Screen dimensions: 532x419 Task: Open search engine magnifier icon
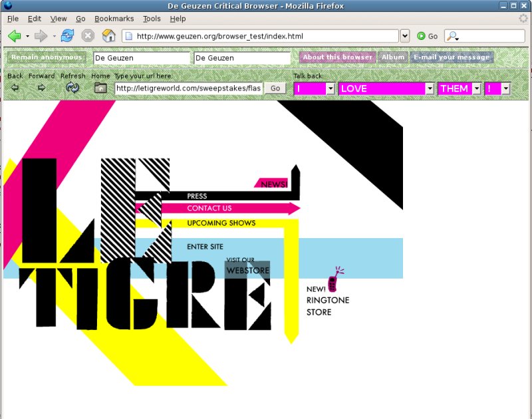pyautogui.click(x=452, y=36)
